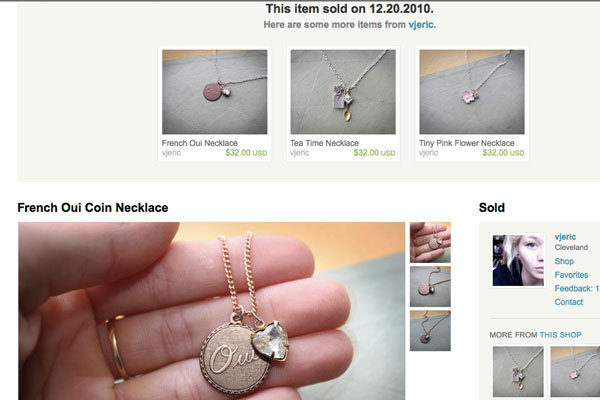Select third product thumbnail beside main photo
The height and width of the screenshot is (400, 600).
pyautogui.click(x=430, y=331)
